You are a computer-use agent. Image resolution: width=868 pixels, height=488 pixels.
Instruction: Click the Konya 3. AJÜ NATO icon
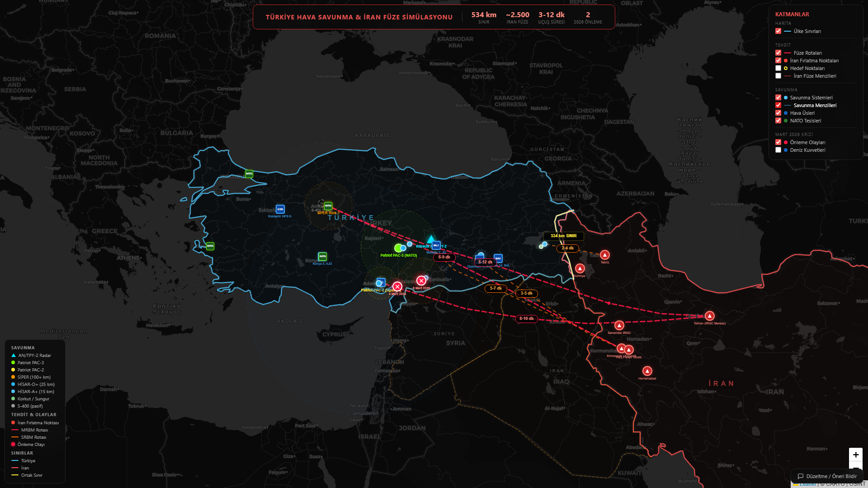[x=322, y=257]
